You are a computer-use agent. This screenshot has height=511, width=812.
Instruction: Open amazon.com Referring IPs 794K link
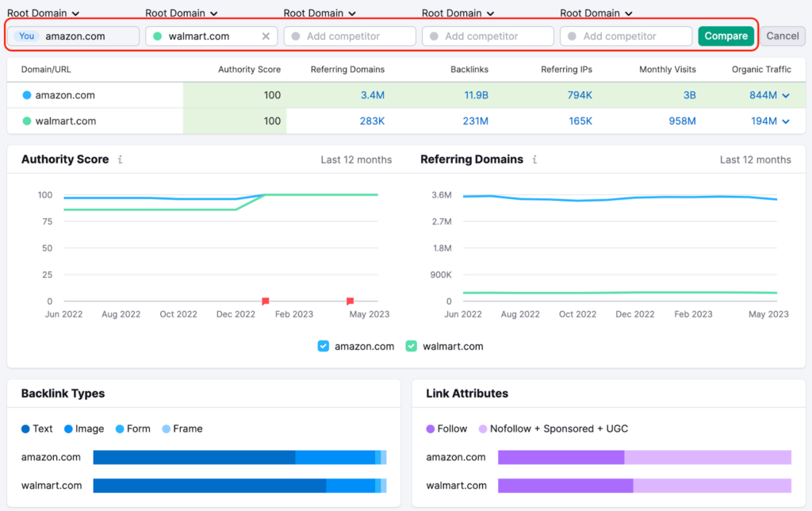(580, 95)
